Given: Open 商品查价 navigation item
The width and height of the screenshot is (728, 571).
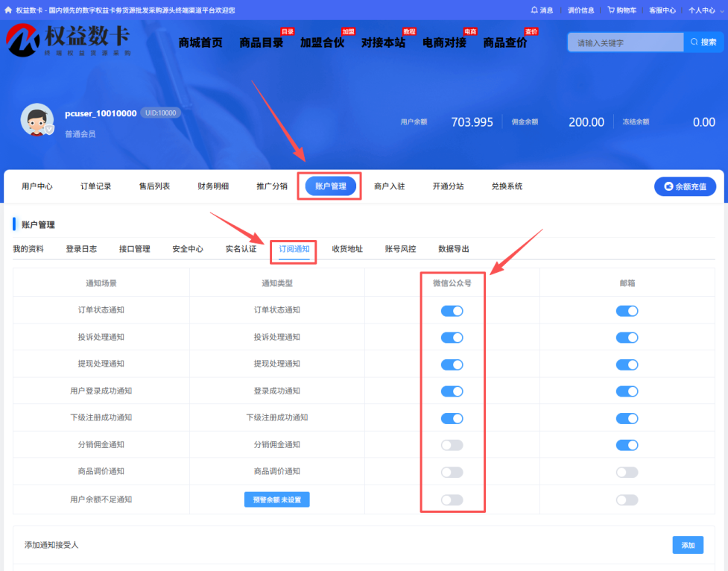Looking at the screenshot, I should coord(505,42).
